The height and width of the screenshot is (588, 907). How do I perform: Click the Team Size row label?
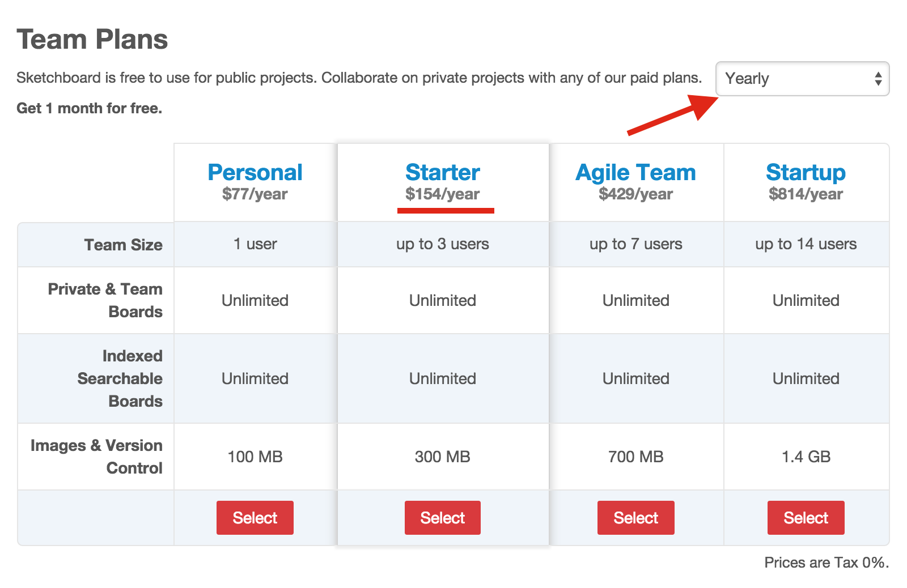tap(123, 245)
